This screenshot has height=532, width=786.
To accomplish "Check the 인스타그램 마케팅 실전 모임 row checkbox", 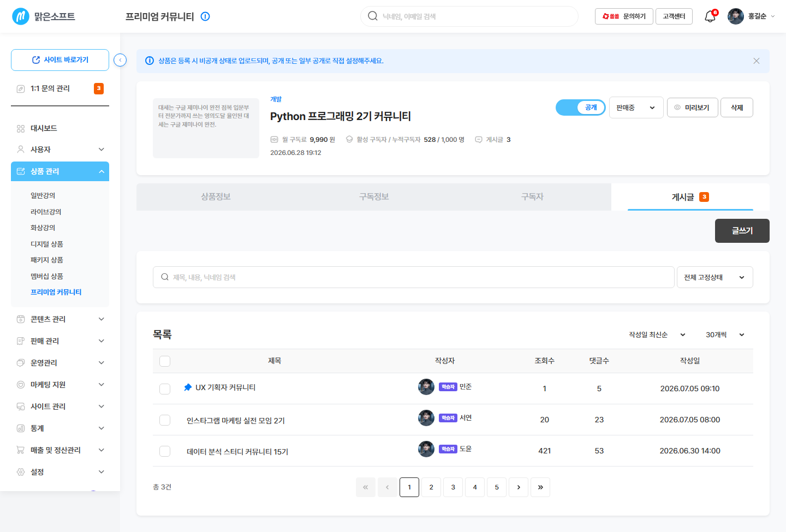I will 165,420.
